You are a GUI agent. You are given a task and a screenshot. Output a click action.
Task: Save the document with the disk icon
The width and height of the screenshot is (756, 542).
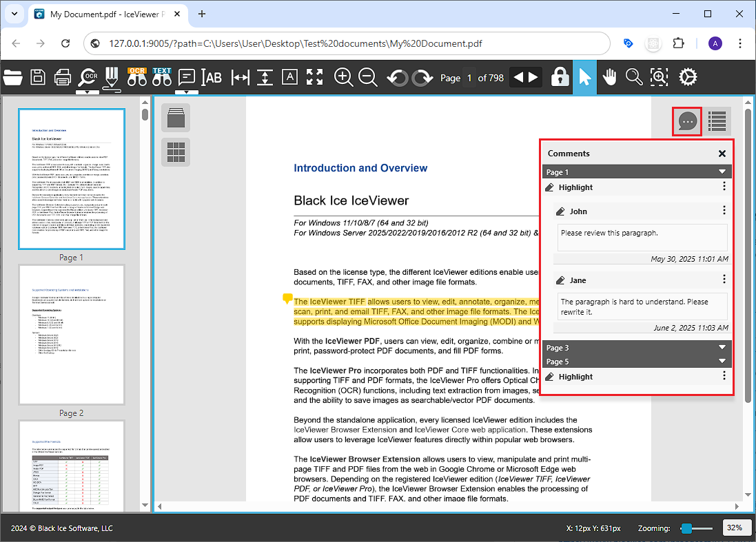point(38,77)
